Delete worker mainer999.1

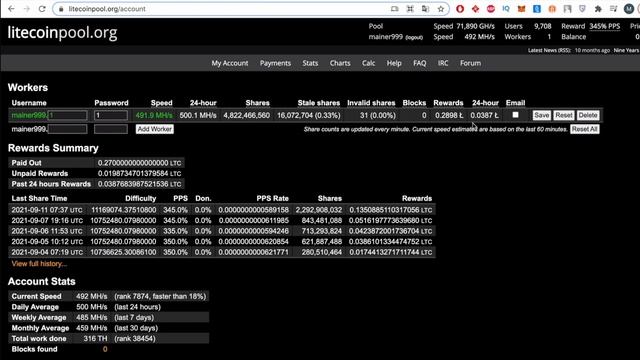588,116
